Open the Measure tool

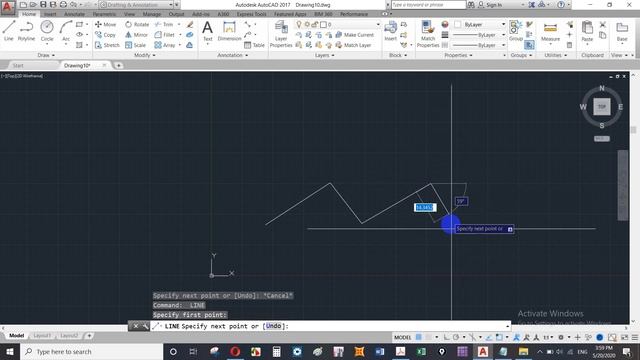pos(550,32)
